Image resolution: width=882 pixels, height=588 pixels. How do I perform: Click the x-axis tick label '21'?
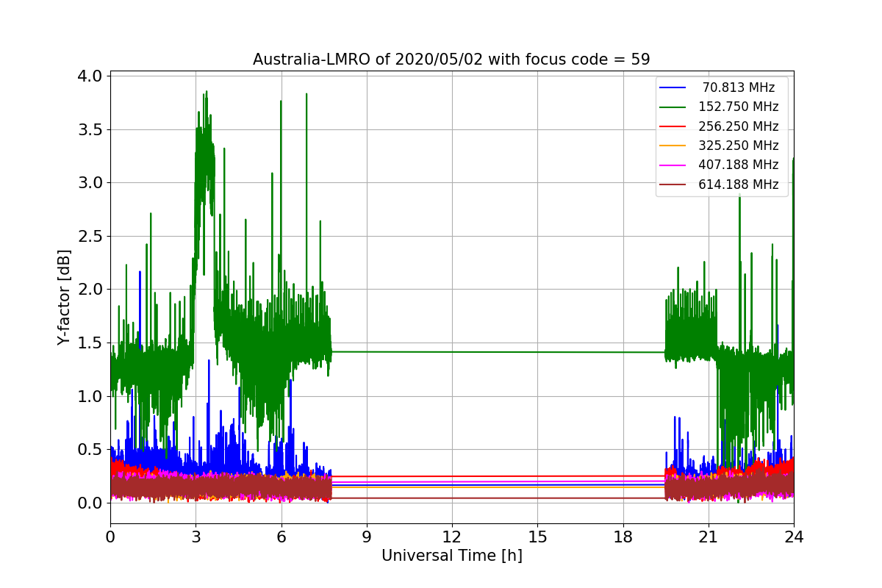pyautogui.click(x=708, y=537)
